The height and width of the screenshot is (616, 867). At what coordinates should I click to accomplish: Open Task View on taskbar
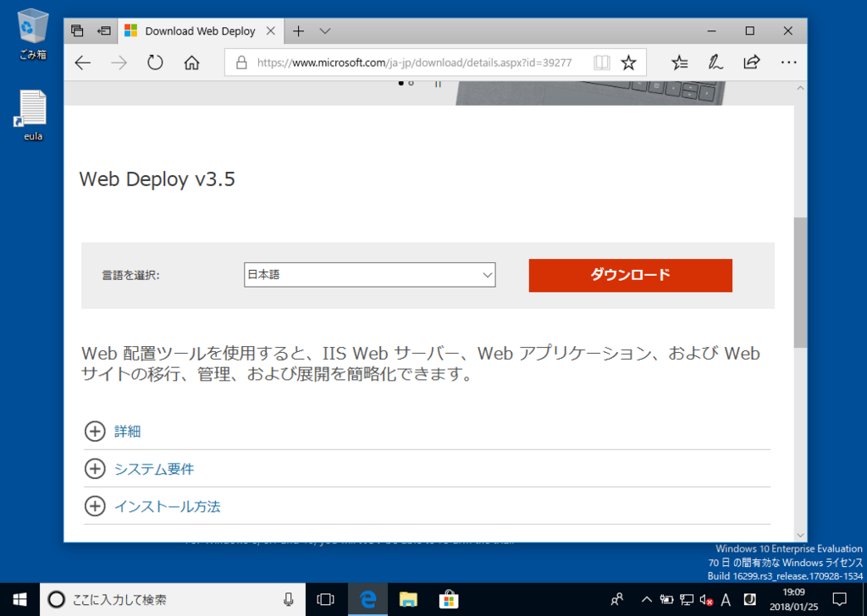[x=326, y=599]
